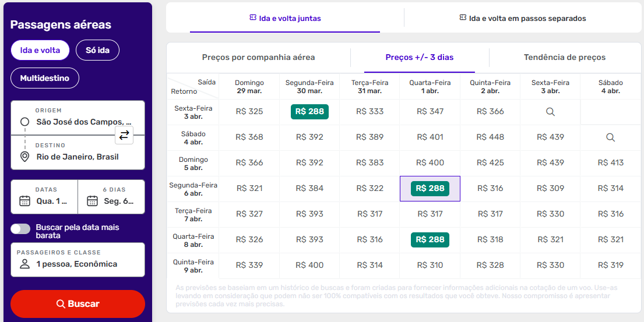The image size is (644, 322).
Task: Click the origin circle icon
Action: coord(24,122)
